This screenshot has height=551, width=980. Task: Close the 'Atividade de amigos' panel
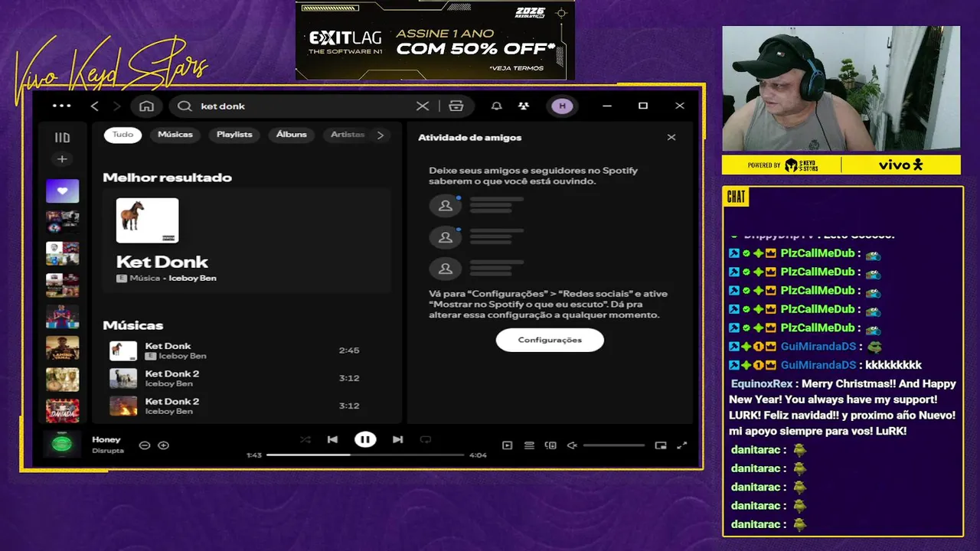pos(671,138)
